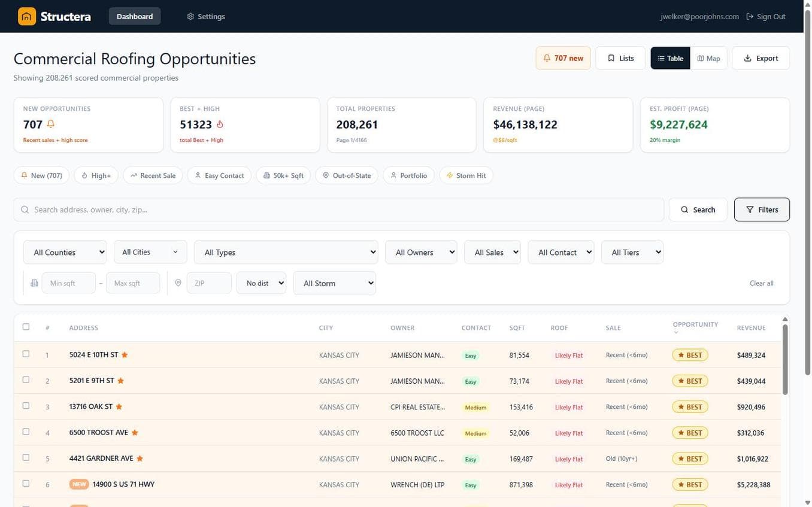Click the star icon next to 6500 TROOST AVE
812x507 pixels.
tap(135, 433)
